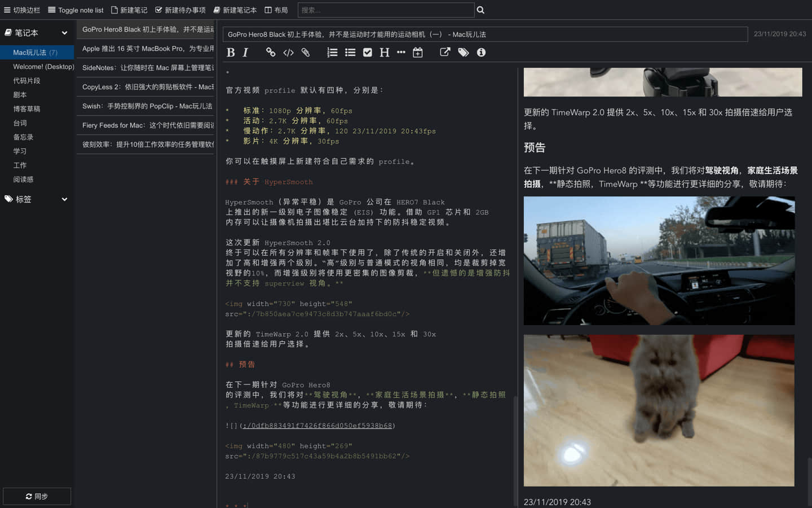Insert a bulleted list
This screenshot has height=508, width=812.
coord(350,52)
